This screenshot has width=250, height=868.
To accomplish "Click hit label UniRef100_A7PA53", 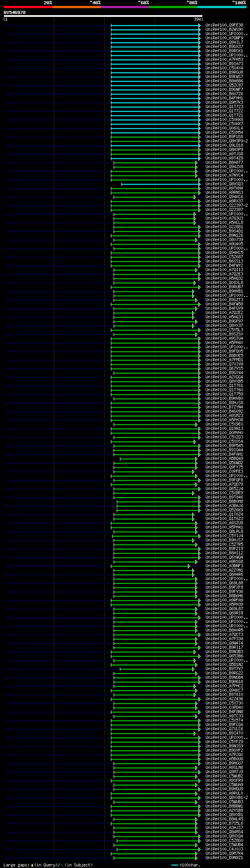I will [224, 60].
